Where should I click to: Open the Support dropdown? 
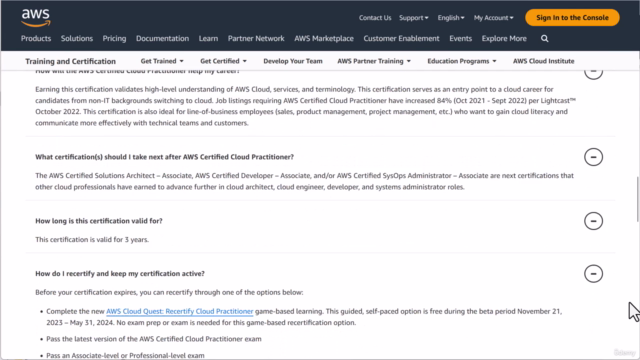click(x=413, y=18)
